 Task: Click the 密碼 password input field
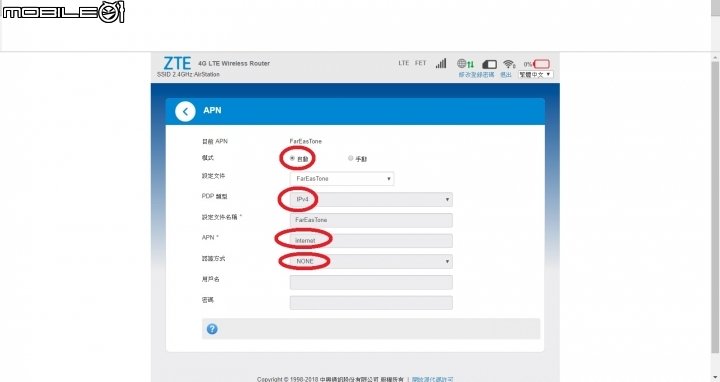371,303
